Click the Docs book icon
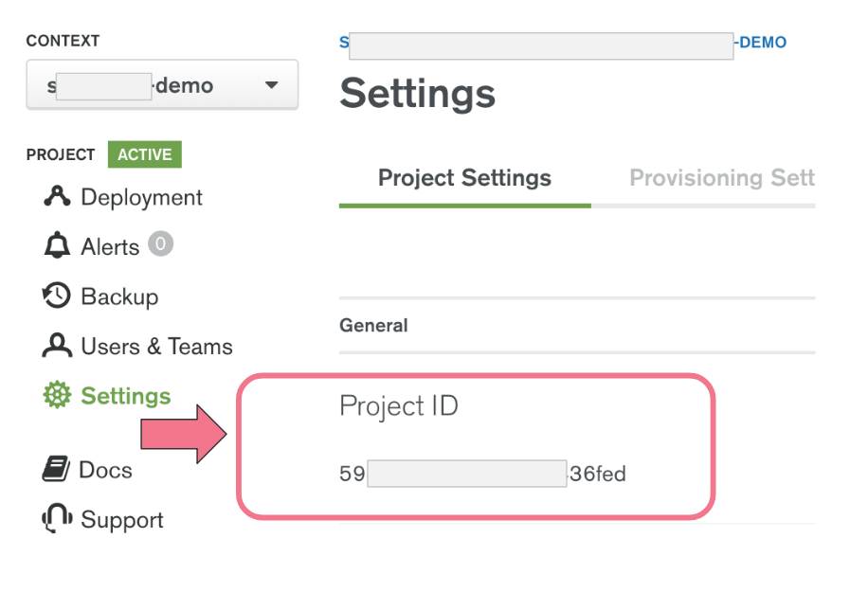Screen dimensions: 868x610 point(57,470)
